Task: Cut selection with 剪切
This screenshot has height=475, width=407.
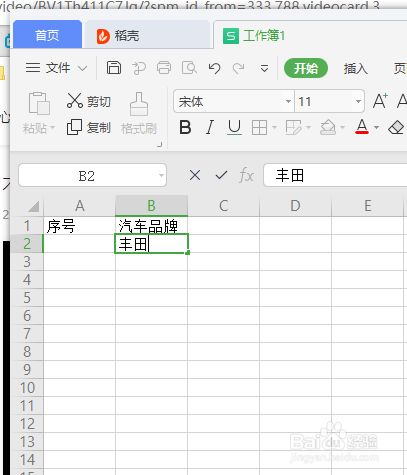Action: (x=89, y=101)
